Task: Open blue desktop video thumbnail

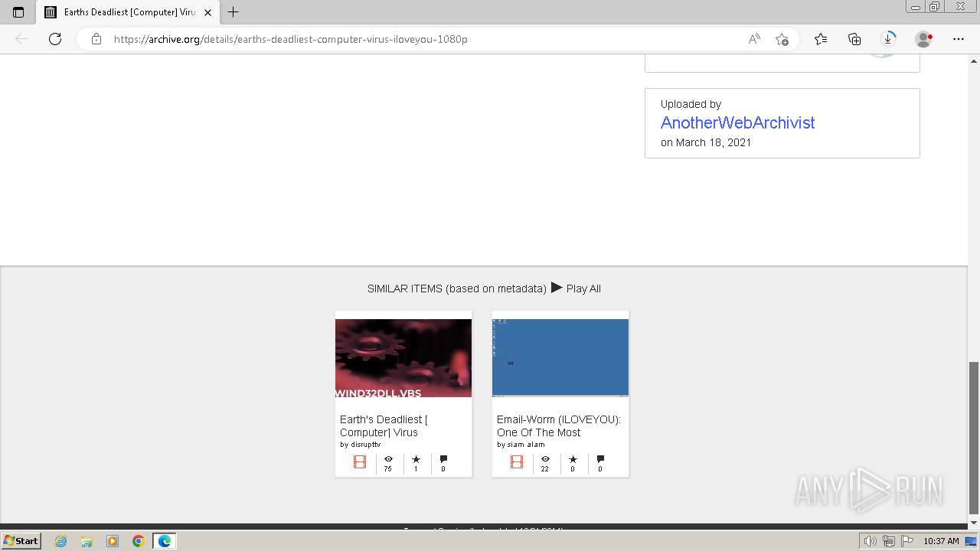Action: click(560, 358)
